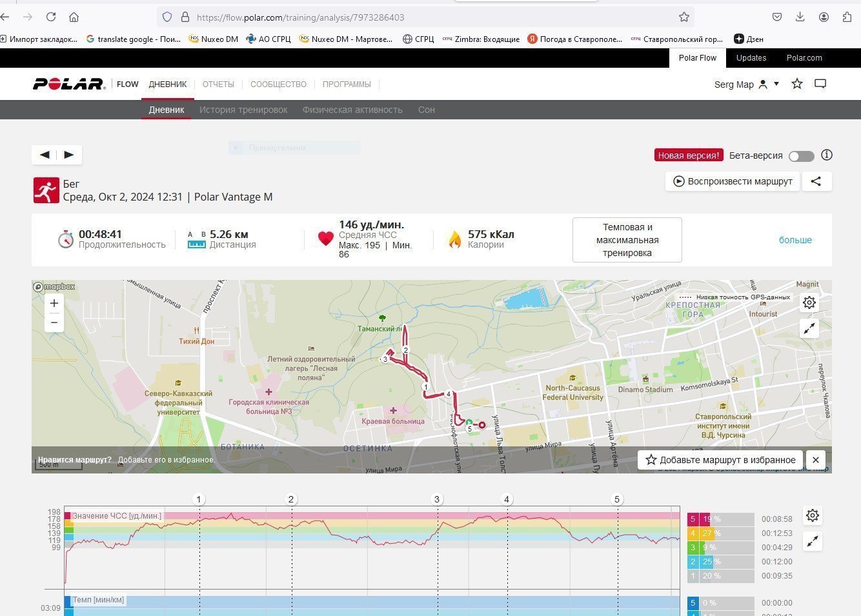Go to the previous training with the left arrow
Screen dimensions: 861x616
45,155
